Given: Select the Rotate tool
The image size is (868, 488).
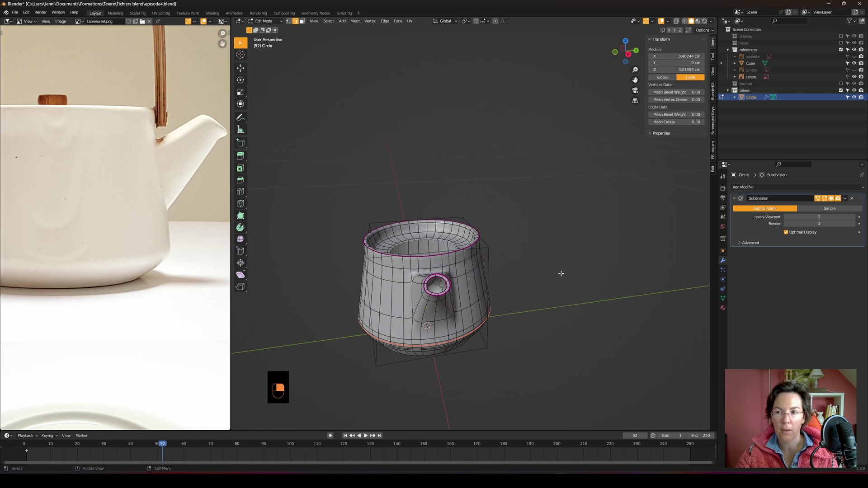Looking at the screenshot, I should pyautogui.click(x=241, y=80).
